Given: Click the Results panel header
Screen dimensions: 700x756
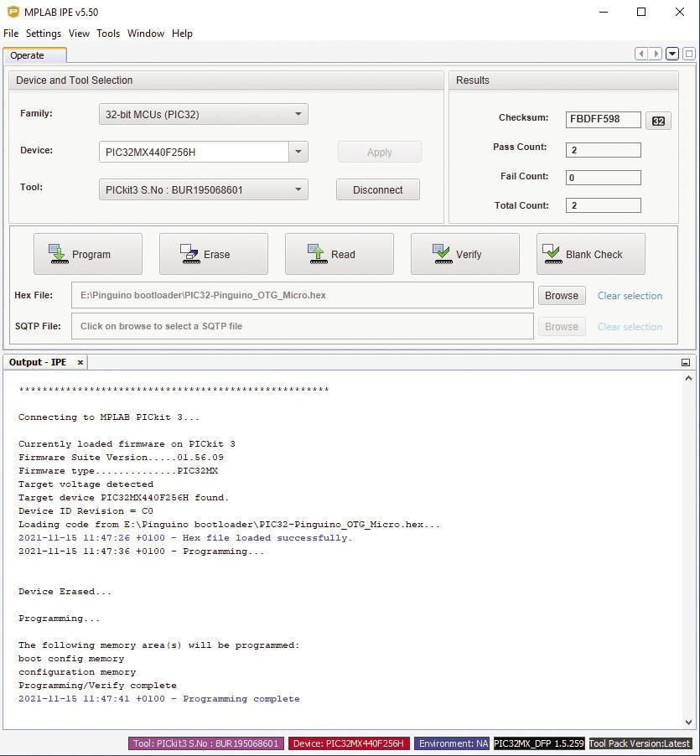Looking at the screenshot, I should (563, 80).
